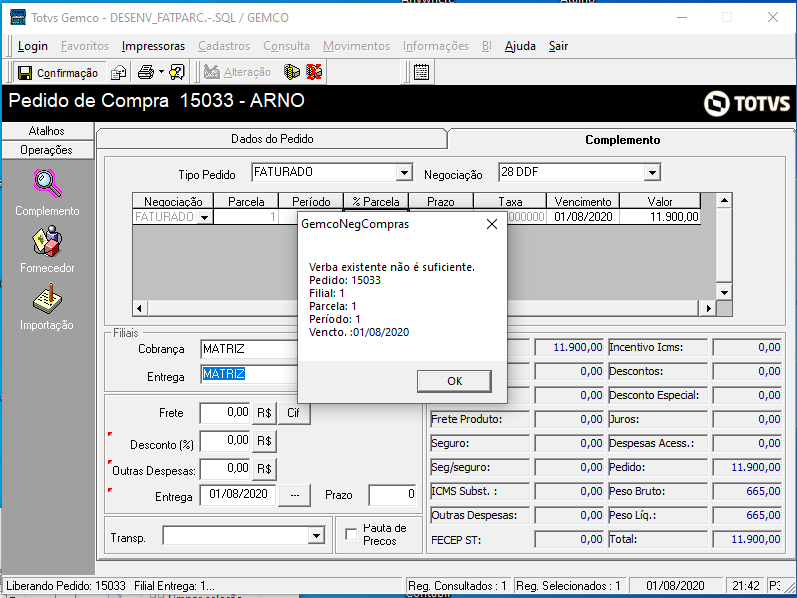Screen dimensions: 797x598
Task: Click the Frete value input field
Action: pyautogui.click(x=225, y=412)
